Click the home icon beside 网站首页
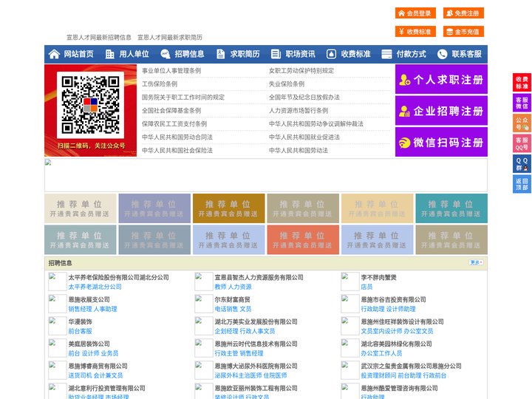The image size is (532, 399). [x=54, y=54]
